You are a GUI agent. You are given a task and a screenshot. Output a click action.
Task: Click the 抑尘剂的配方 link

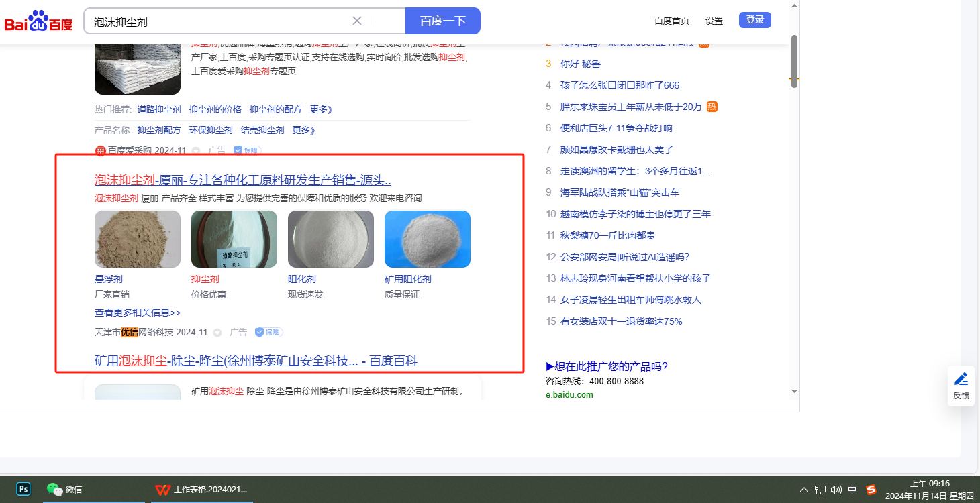pyautogui.click(x=276, y=109)
